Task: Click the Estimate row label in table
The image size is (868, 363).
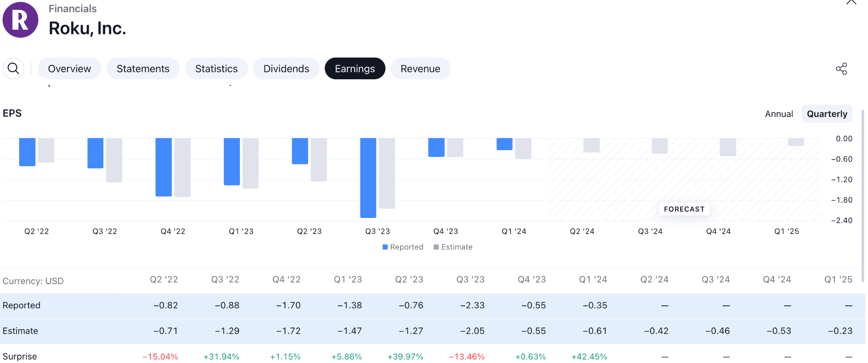Action: point(20,331)
